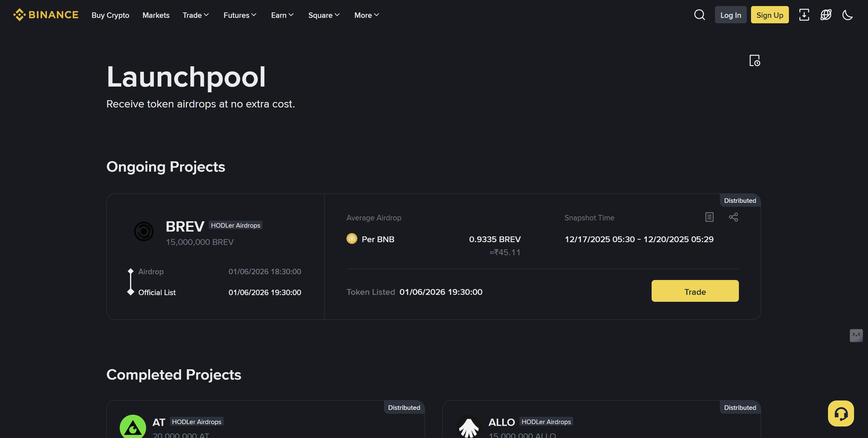Expand the More dropdown menu
This screenshot has width=868, height=438.
367,15
